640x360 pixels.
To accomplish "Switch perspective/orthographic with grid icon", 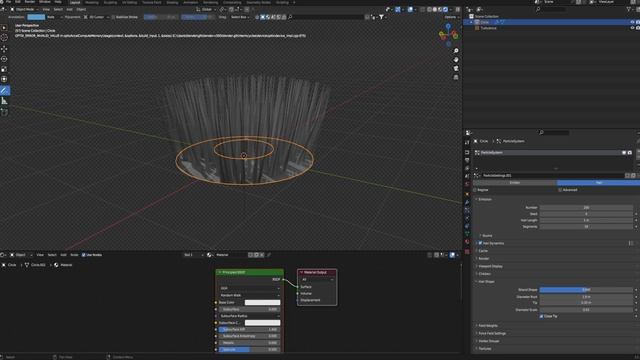I will (456, 77).
